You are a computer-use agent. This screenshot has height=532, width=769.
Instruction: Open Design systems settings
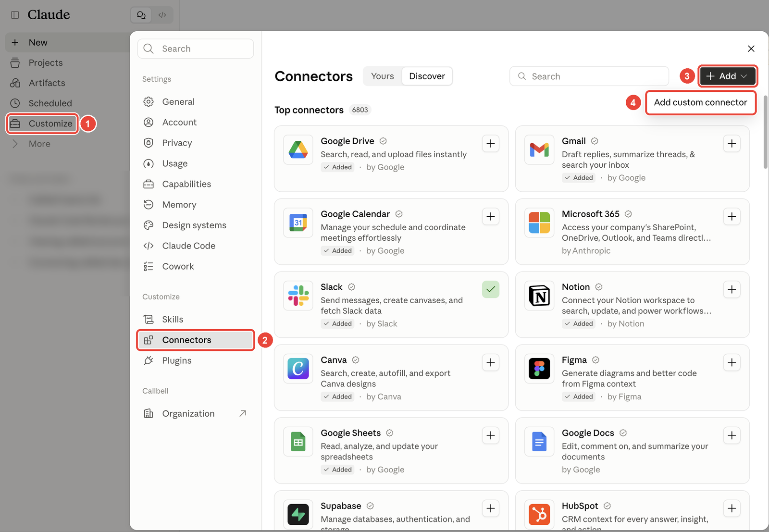point(195,225)
